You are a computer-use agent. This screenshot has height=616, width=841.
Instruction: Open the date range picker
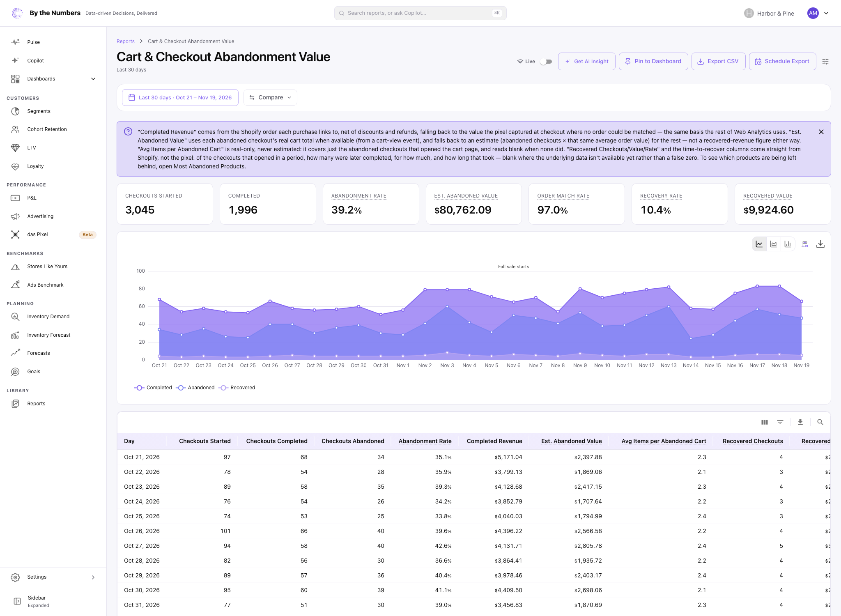180,98
